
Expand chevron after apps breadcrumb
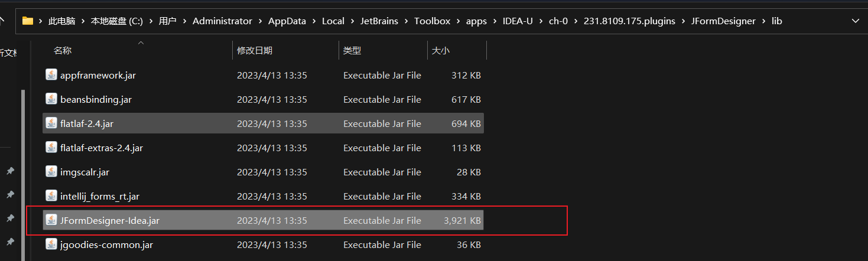pos(495,21)
